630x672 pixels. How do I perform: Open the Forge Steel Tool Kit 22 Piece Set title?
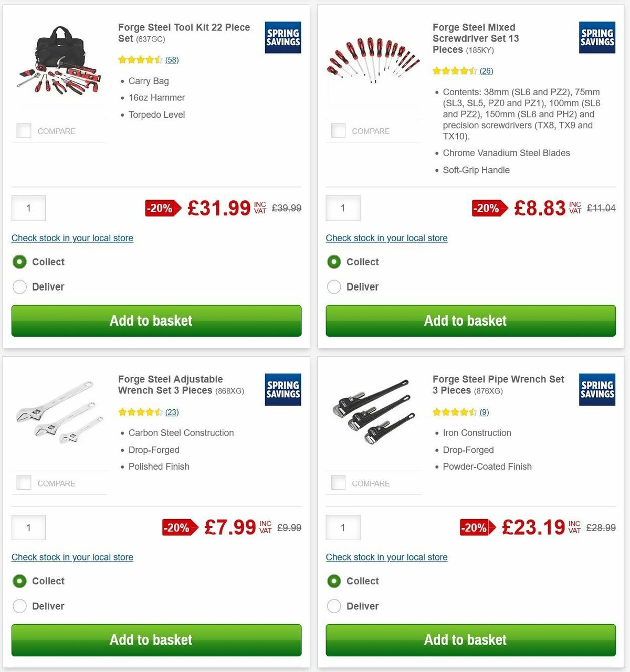coord(183,33)
